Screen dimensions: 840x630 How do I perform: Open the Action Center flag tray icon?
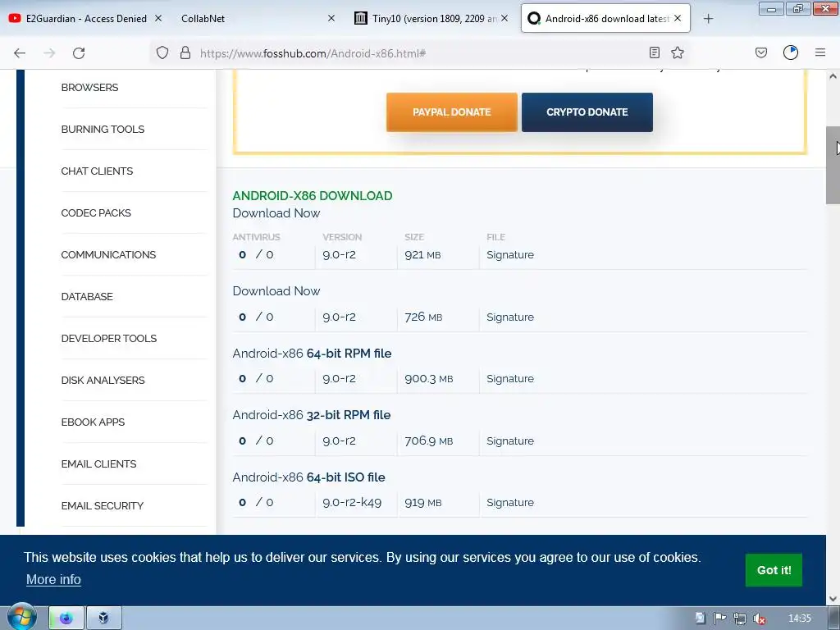720,619
